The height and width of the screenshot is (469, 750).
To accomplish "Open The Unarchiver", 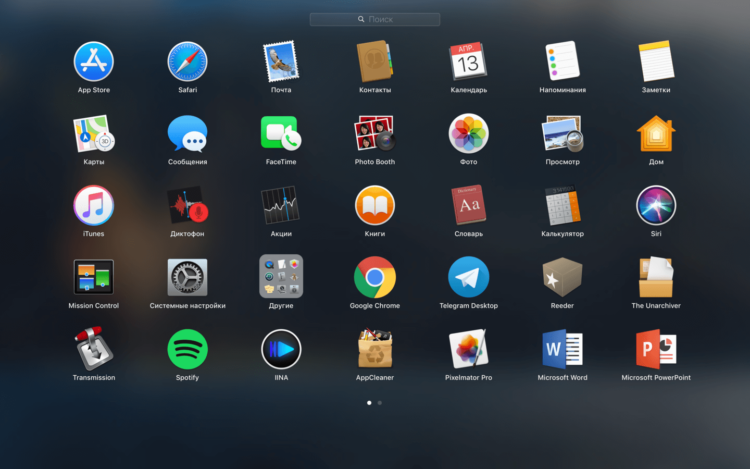I will 656,277.
